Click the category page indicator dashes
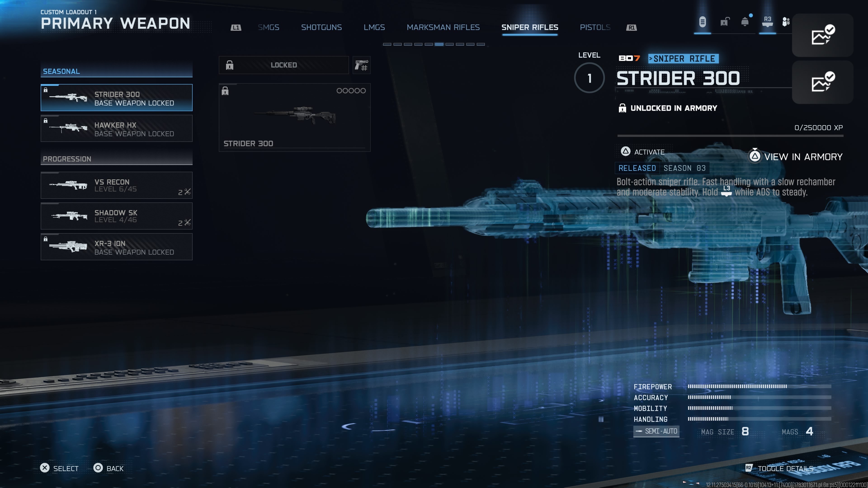868x488 pixels. tap(434, 44)
